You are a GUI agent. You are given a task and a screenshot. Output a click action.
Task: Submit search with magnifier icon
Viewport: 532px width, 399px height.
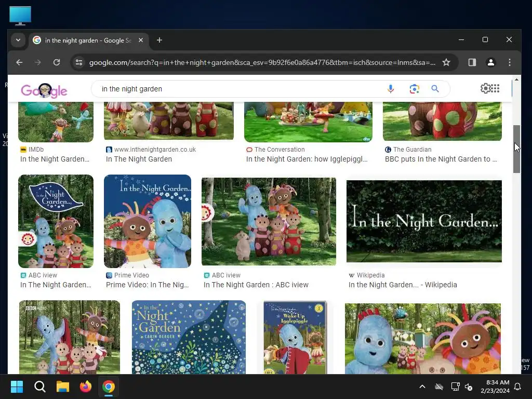pos(435,89)
